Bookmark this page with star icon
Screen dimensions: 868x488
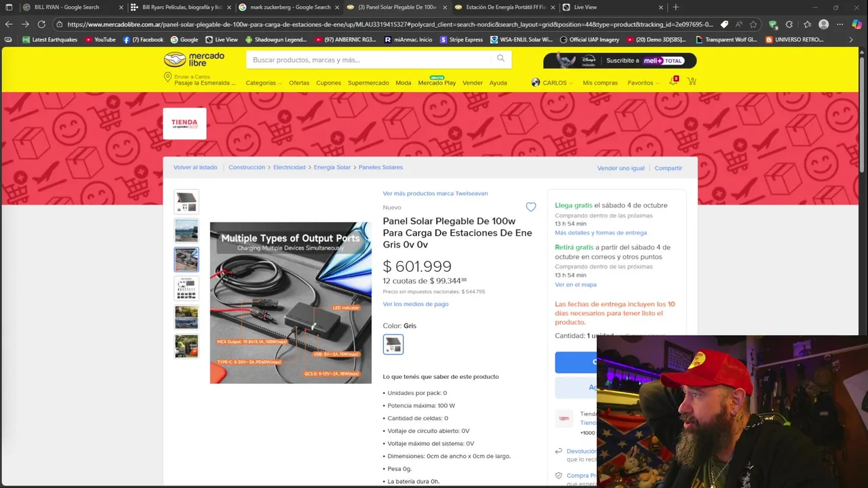(x=753, y=24)
